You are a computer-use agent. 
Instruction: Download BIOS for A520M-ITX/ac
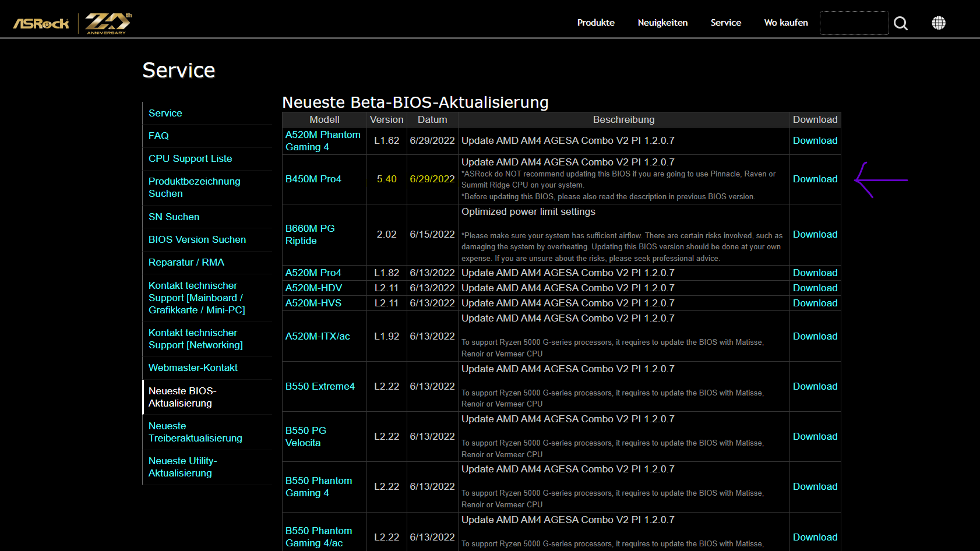click(x=815, y=336)
